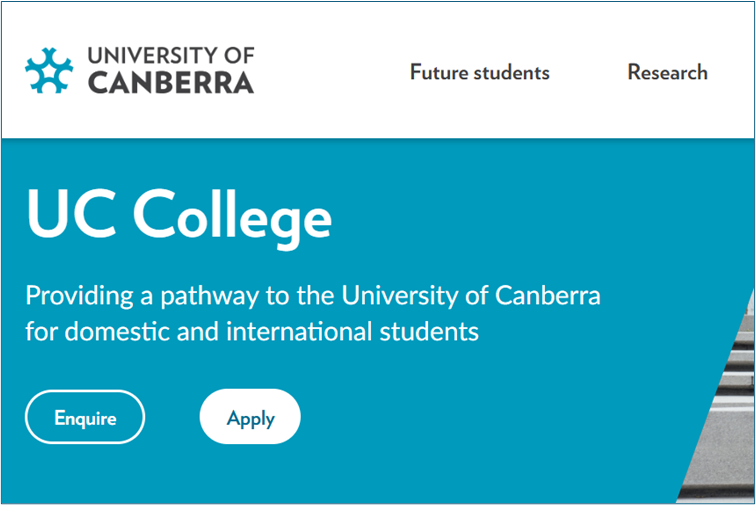The width and height of the screenshot is (756, 505).
Task: Click 'UC' in the banner heading
Action: click(71, 213)
